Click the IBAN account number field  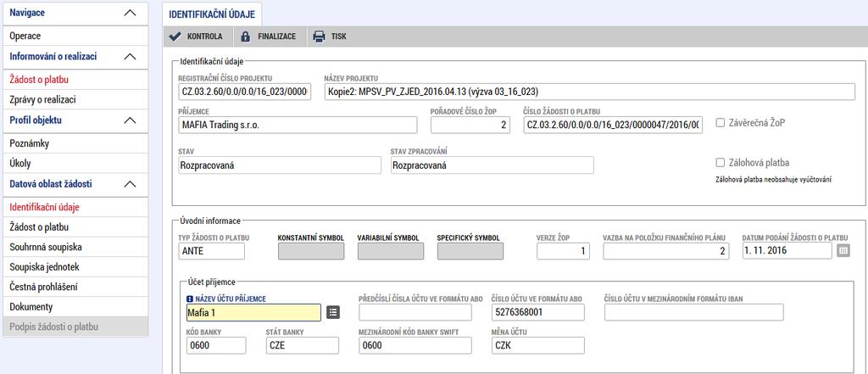(x=693, y=312)
